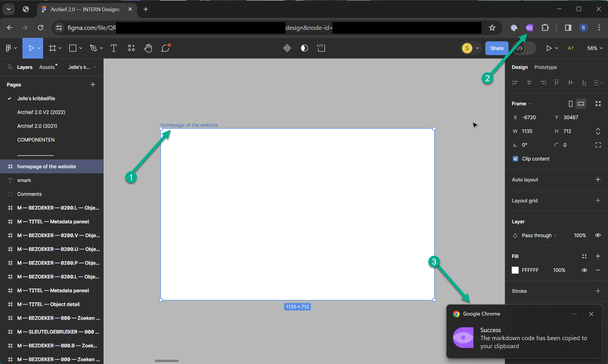This screenshot has width=608, height=364.
Task: Click the Prototype tab
Action: pos(546,67)
